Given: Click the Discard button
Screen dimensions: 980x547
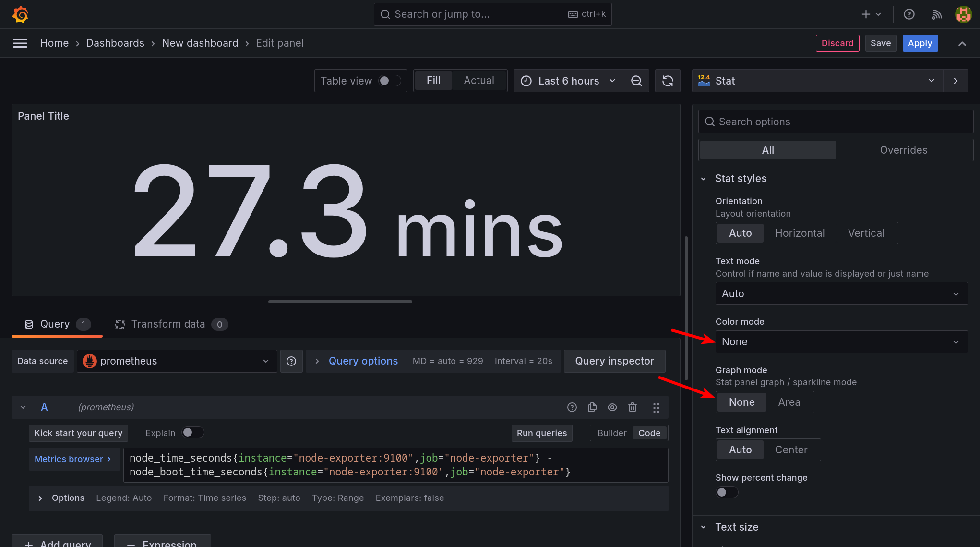Looking at the screenshot, I should tap(837, 43).
